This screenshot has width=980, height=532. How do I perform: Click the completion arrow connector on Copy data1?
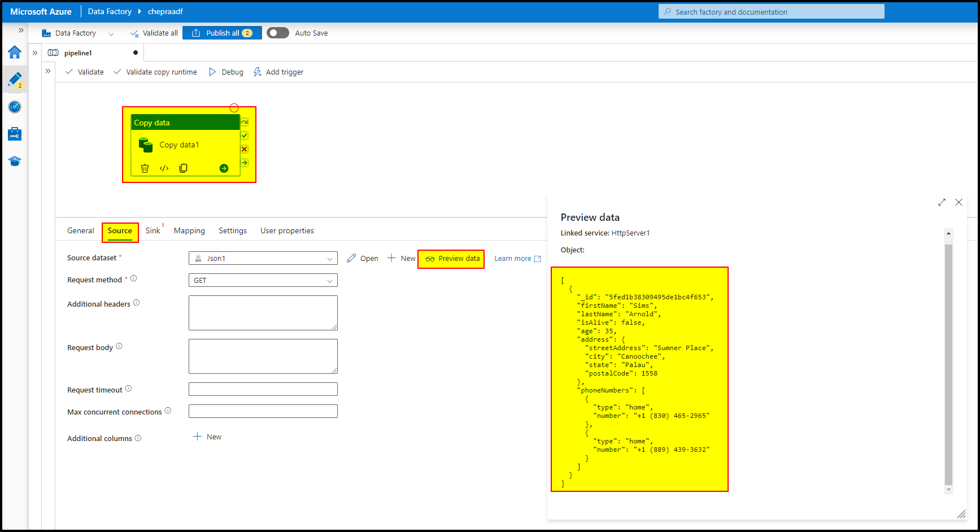245,163
